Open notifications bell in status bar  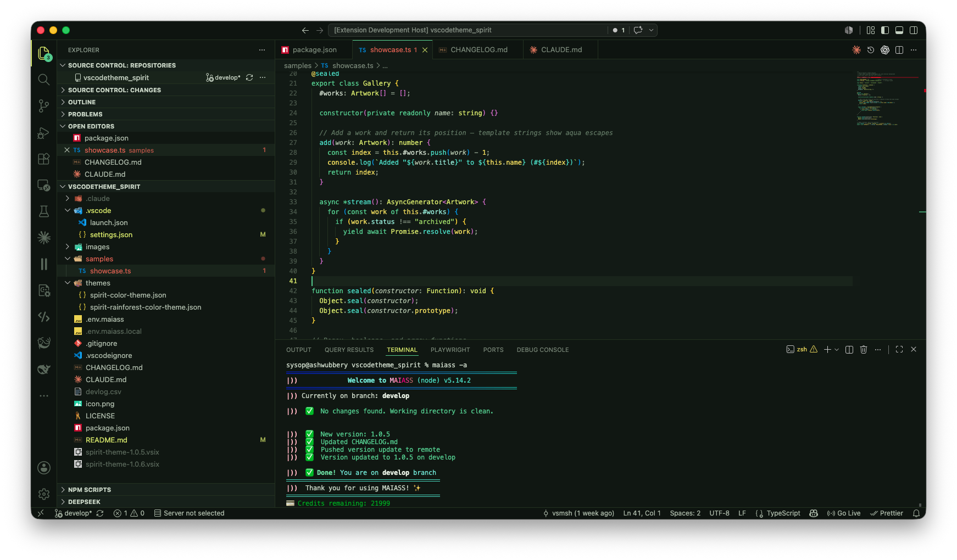click(x=916, y=513)
